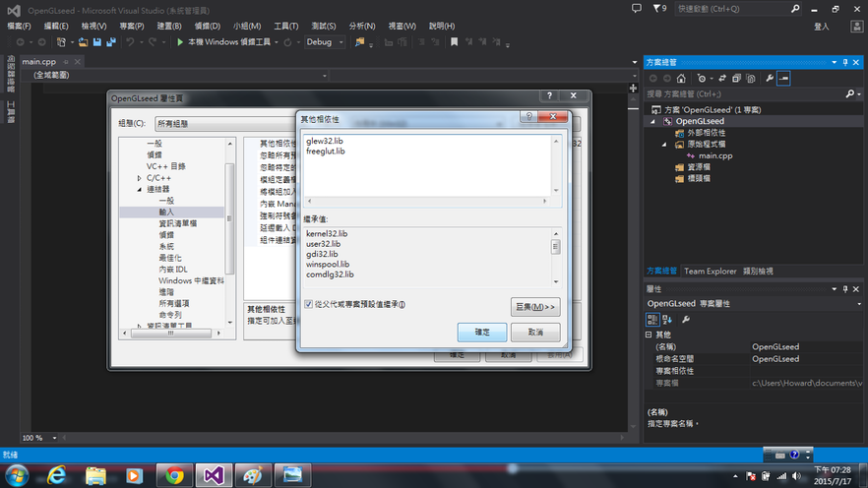Click the Preview Selected Items icon in 方案總管
This screenshot has height=488, width=868.
[783, 79]
